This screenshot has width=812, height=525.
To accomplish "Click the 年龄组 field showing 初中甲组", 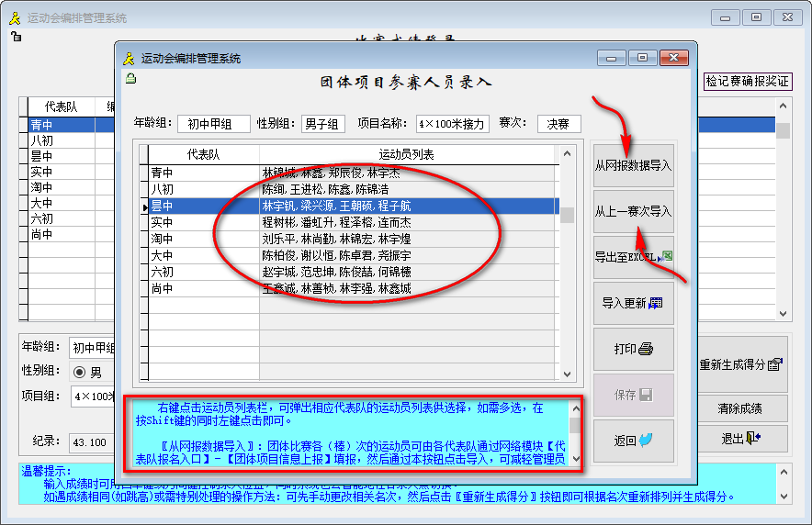I will (217, 124).
